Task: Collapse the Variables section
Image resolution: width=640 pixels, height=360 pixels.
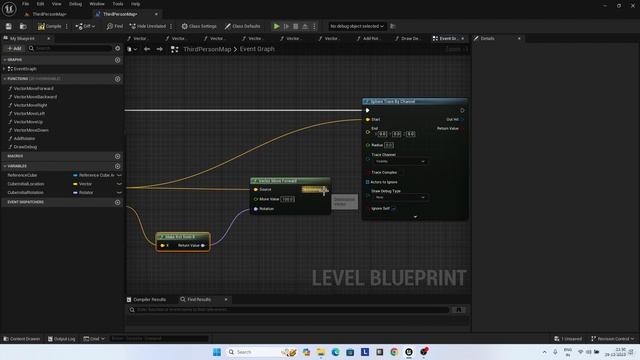Action: click(x=5, y=166)
